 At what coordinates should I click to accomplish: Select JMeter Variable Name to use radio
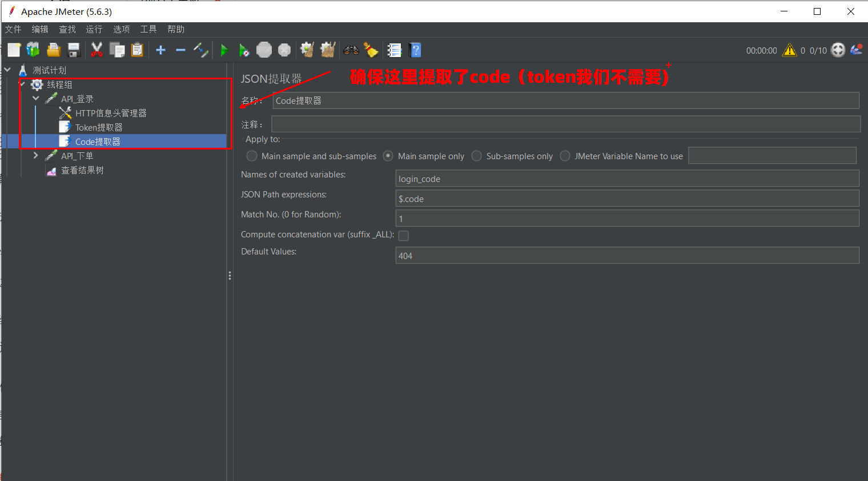click(x=565, y=156)
